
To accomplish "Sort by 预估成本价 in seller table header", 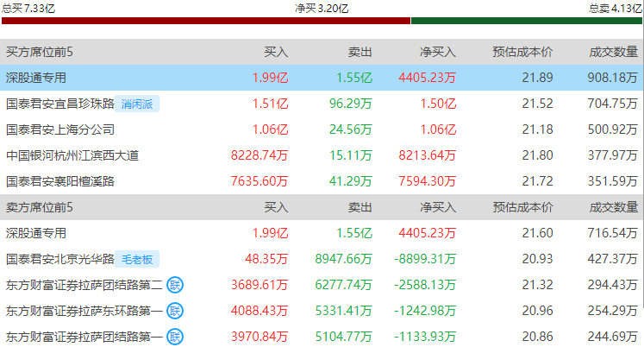I will [522, 207].
